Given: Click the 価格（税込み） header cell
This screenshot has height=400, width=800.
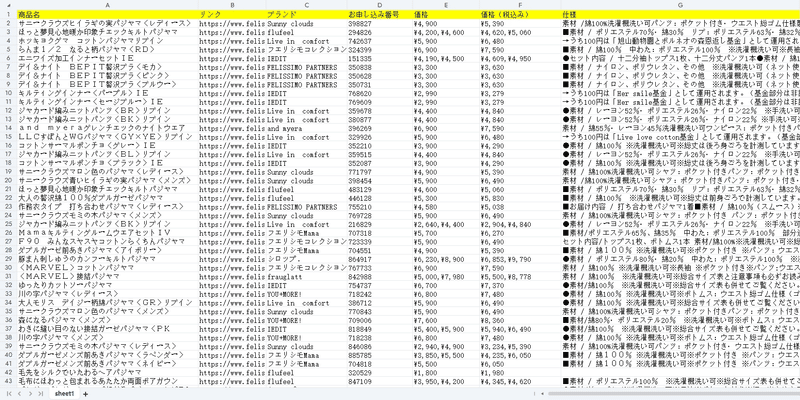Looking at the screenshot, I should [x=520, y=14].
